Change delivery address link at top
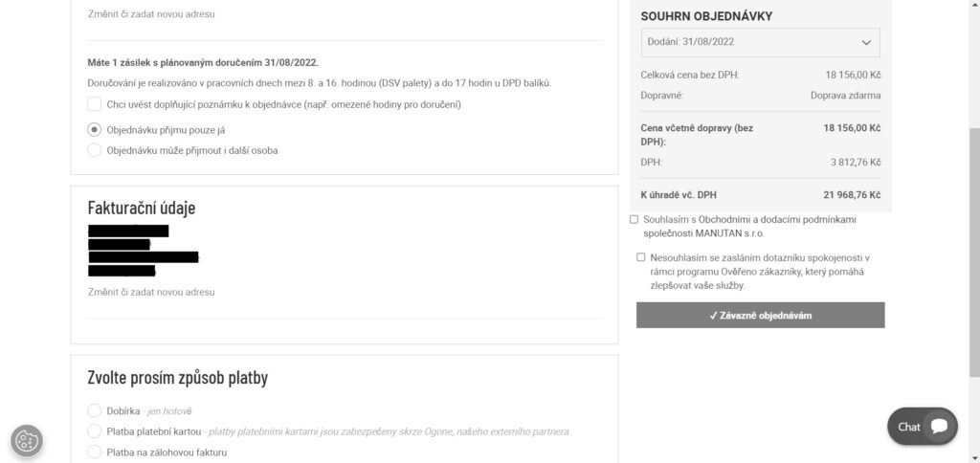The height and width of the screenshot is (463, 980). pos(151,13)
